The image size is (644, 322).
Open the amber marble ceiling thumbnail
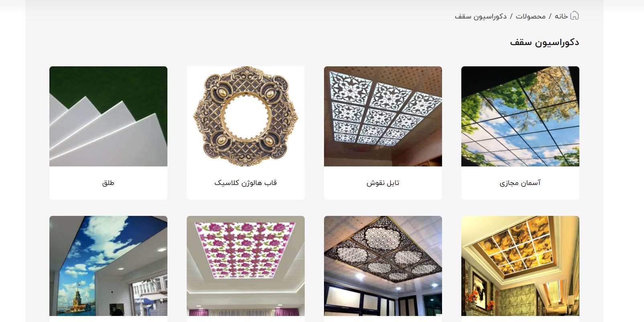[520, 266]
